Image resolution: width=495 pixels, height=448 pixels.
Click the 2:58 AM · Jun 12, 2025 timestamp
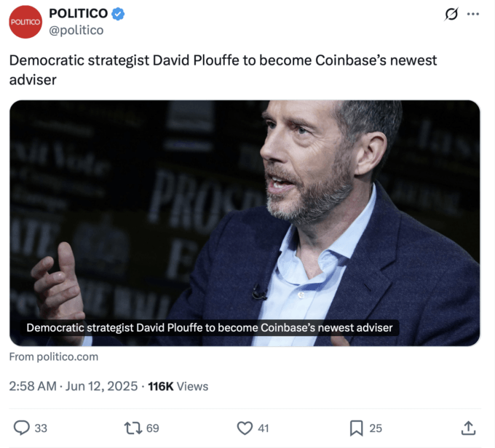pyautogui.click(x=74, y=386)
